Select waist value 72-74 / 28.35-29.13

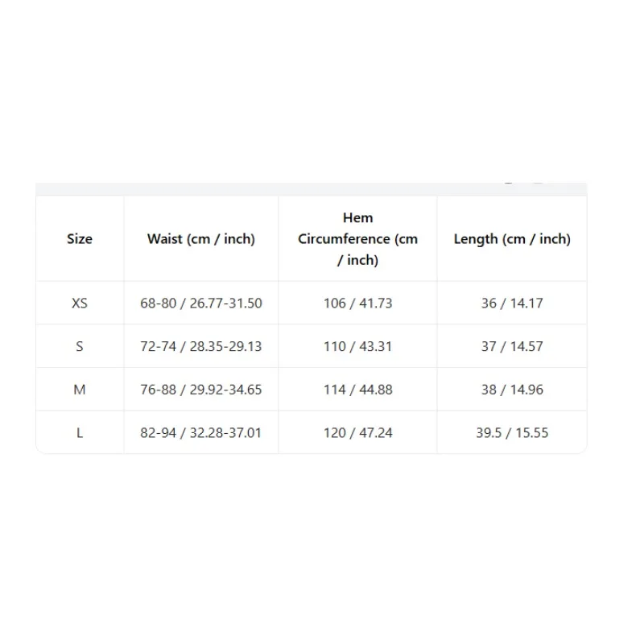201,346
